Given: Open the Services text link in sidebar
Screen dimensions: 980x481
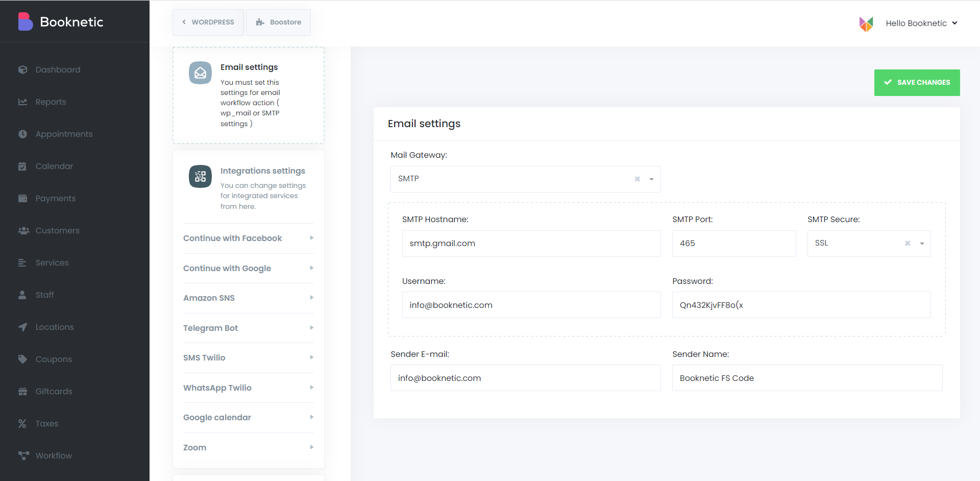Looking at the screenshot, I should tap(52, 262).
